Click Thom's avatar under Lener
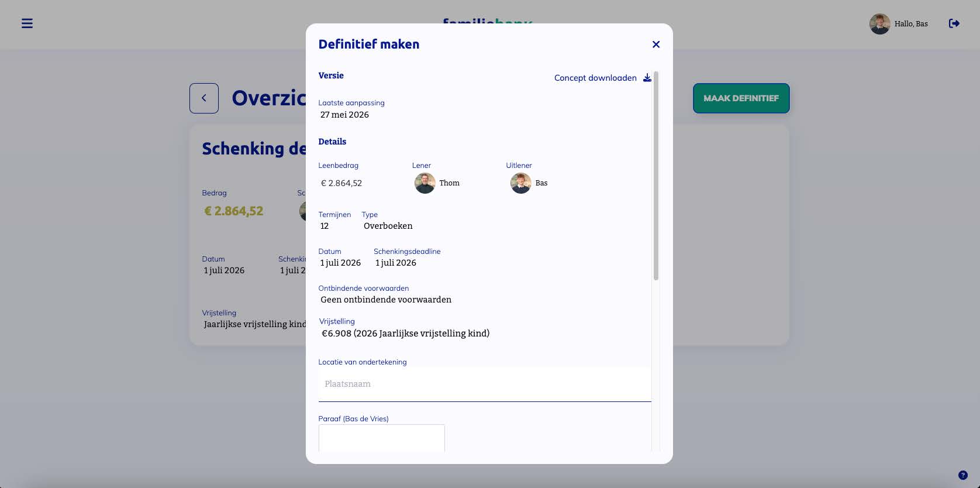 point(425,183)
